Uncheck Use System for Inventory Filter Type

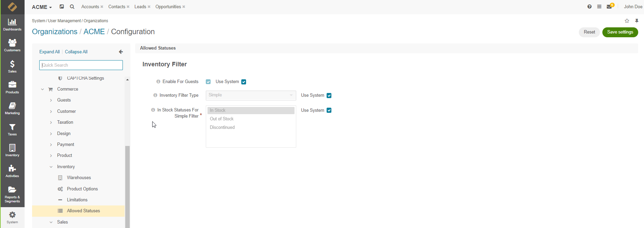(x=329, y=96)
